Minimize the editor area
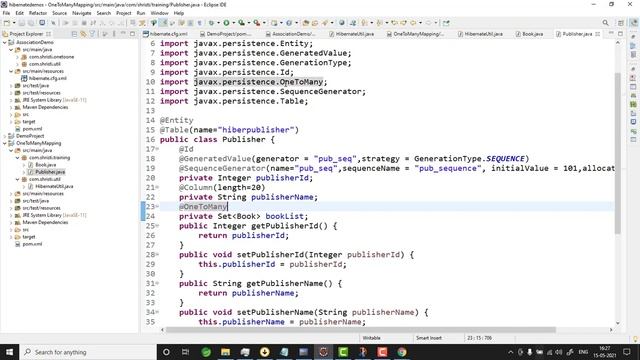This screenshot has width=640, height=360. tap(611, 33)
